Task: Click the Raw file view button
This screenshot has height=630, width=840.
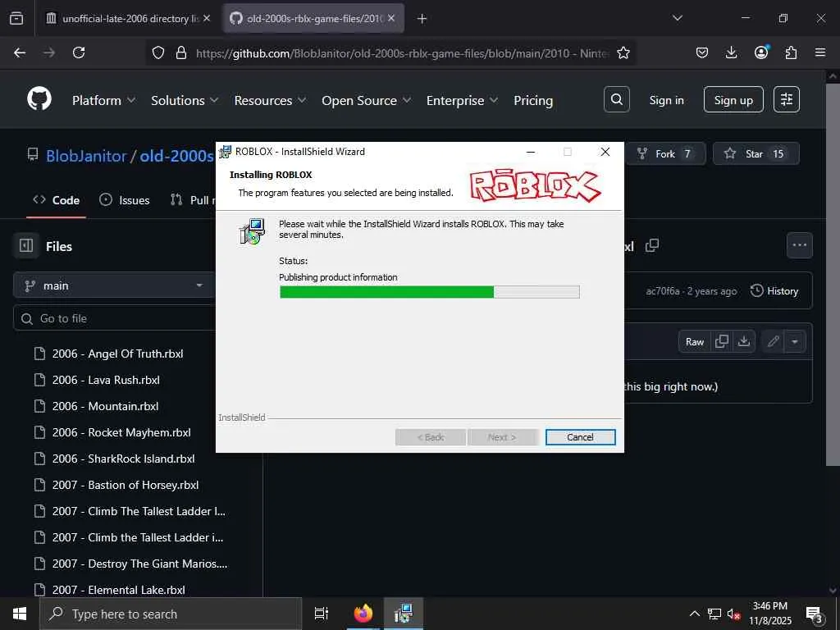Action: pos(695,341)
